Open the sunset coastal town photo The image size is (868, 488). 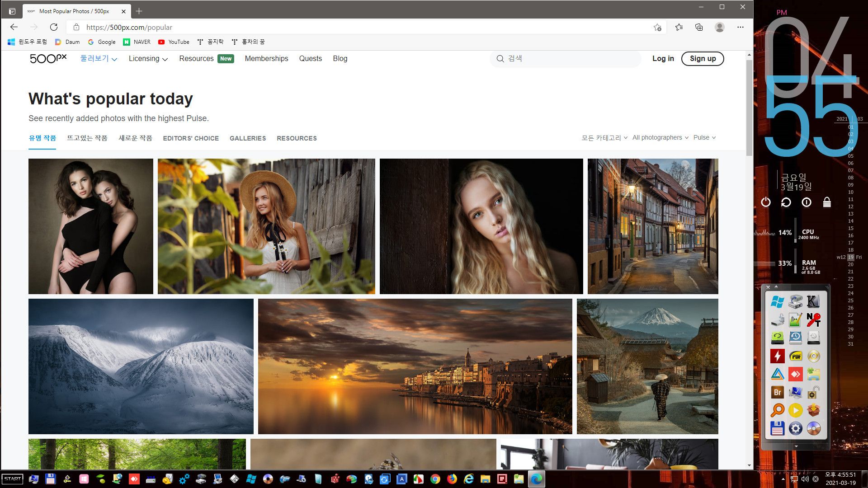click(415, 366)
